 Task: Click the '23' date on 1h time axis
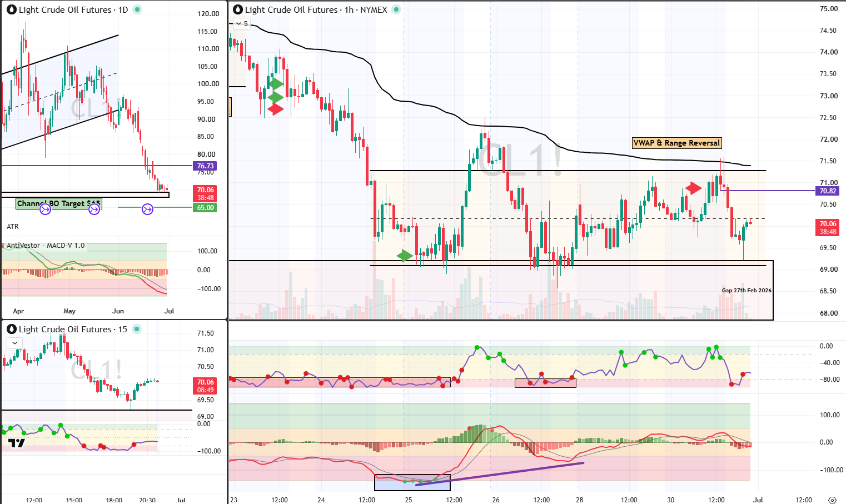[233, 500]
